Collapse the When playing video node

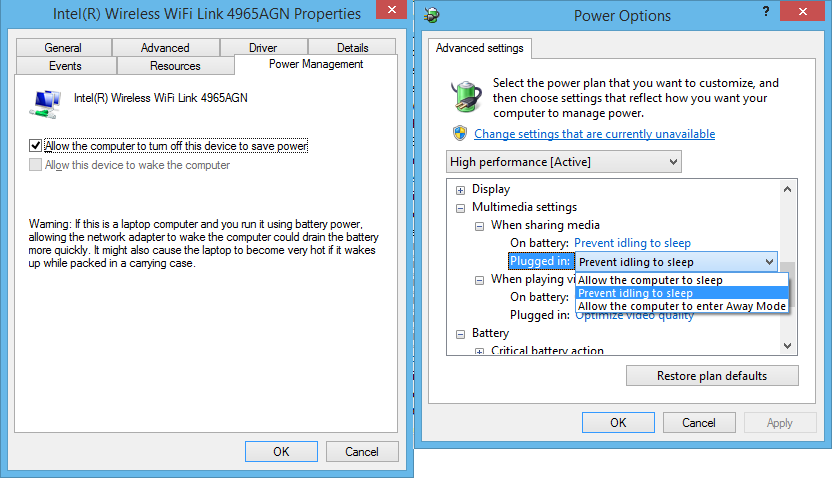tap(480, 280)
